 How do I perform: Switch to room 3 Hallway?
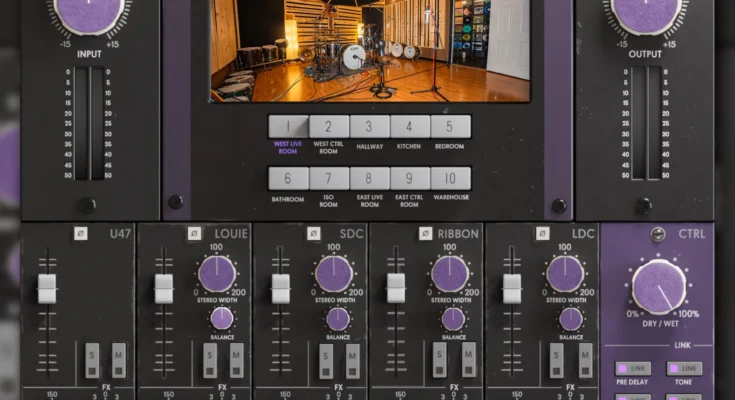tap(369, 127)
